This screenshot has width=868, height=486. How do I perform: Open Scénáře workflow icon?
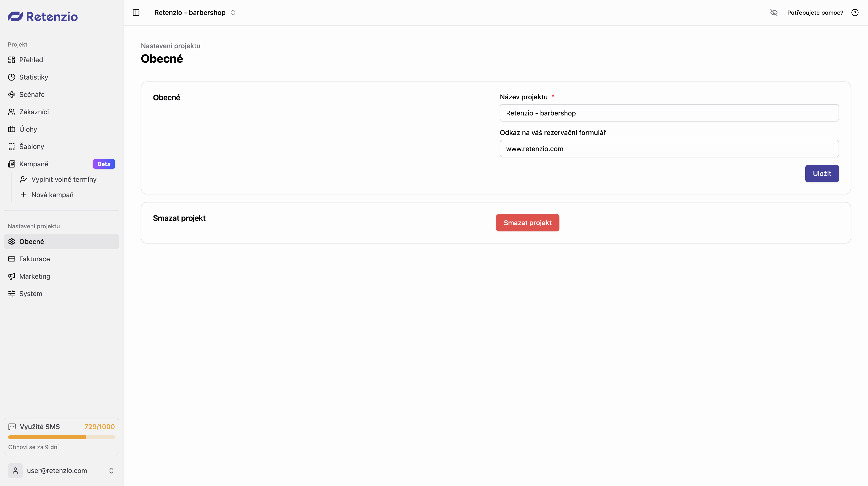click(x=11, y=94)
